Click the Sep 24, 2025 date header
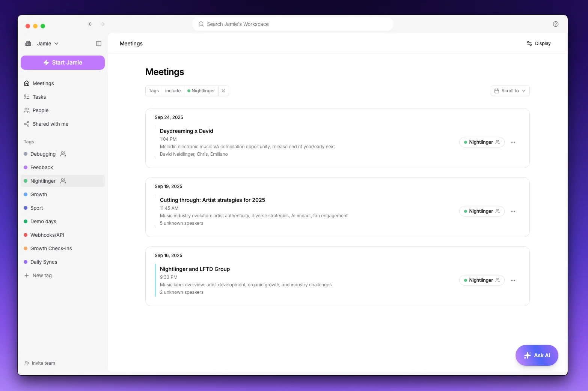Image resolution: width=588 pixels, height=391 pixels. 169,117
